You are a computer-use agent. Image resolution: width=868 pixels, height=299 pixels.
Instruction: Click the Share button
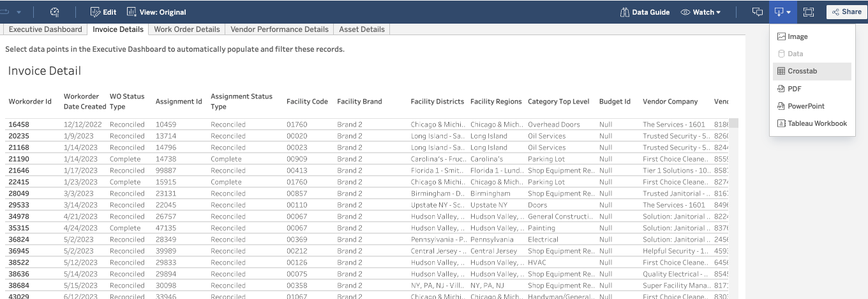[846, 12]
